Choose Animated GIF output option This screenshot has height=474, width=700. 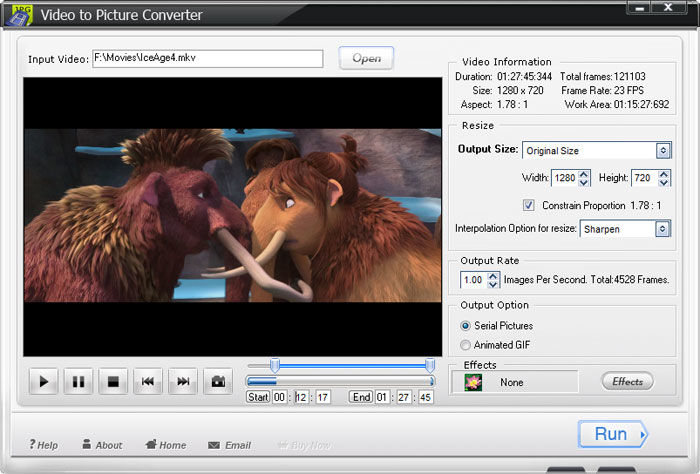(466, 345)
